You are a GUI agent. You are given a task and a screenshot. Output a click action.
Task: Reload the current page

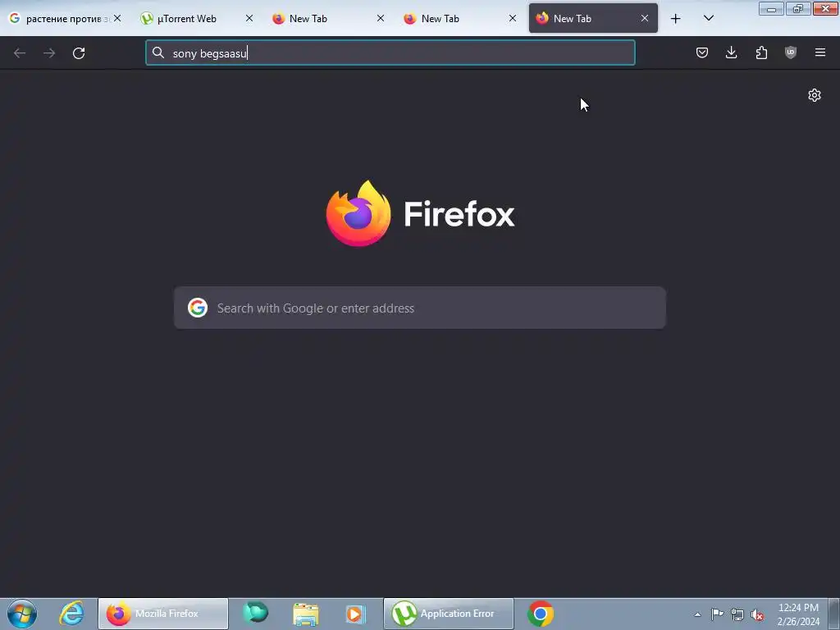pyautogui.click(x=79, y=53)
